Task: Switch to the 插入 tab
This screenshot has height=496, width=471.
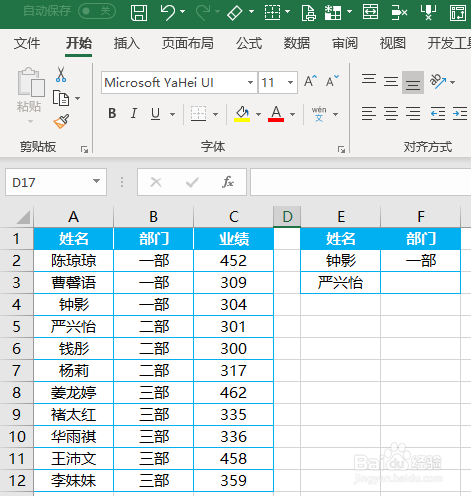Action: tap(126, 43)
